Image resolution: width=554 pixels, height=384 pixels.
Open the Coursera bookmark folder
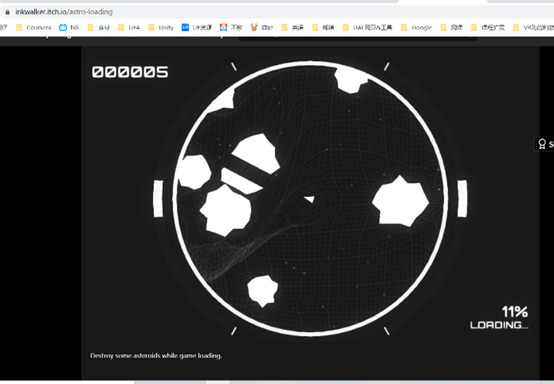(x=34, y=27)
